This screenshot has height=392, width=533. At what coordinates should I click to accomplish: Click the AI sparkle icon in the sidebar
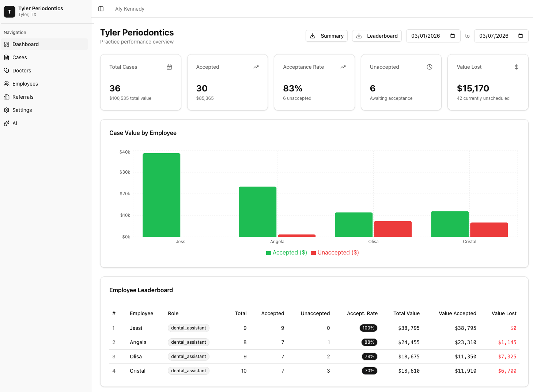tap(7, 123)
